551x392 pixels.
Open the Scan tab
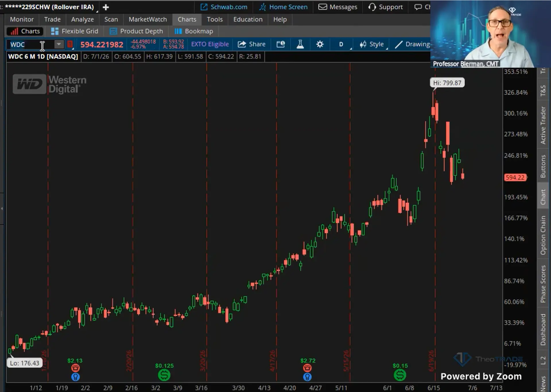pos(111,19)
